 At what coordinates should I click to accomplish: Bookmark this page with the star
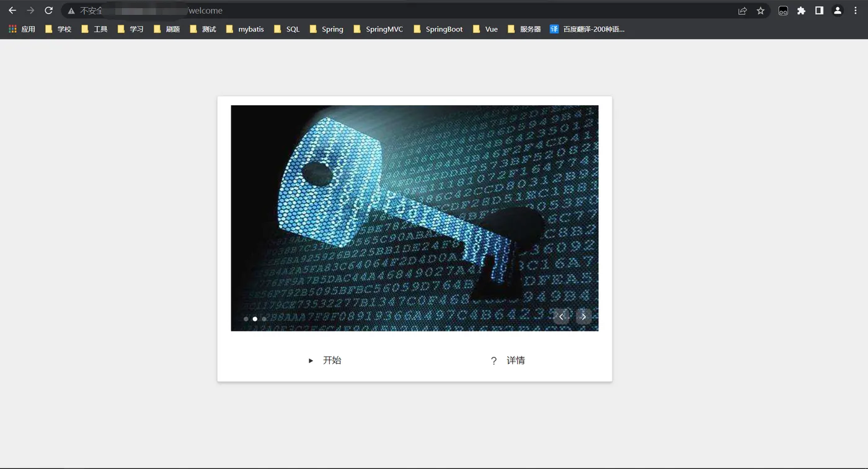[761, 11]
